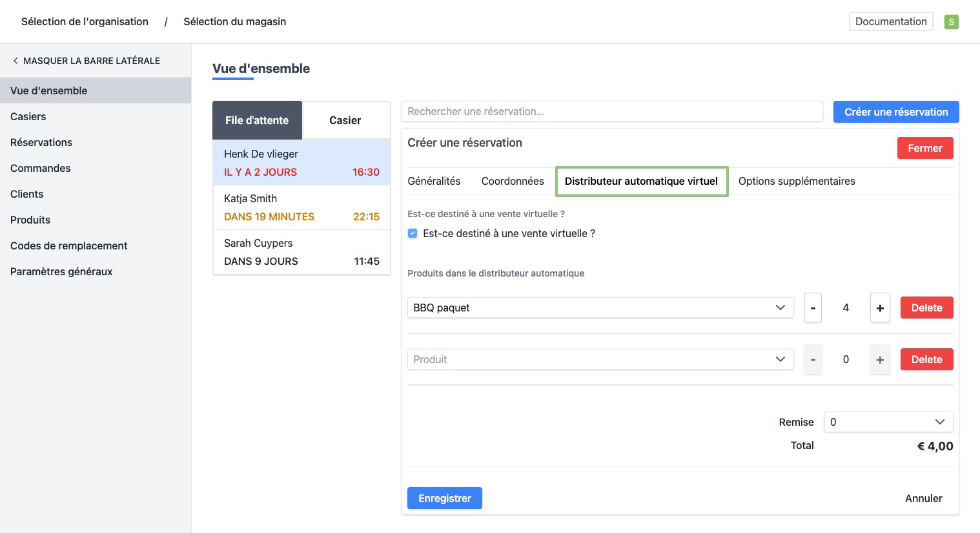Open the BBQ paquet product dropdown
This screenshot has width=980, height=533.
[600, 308]
